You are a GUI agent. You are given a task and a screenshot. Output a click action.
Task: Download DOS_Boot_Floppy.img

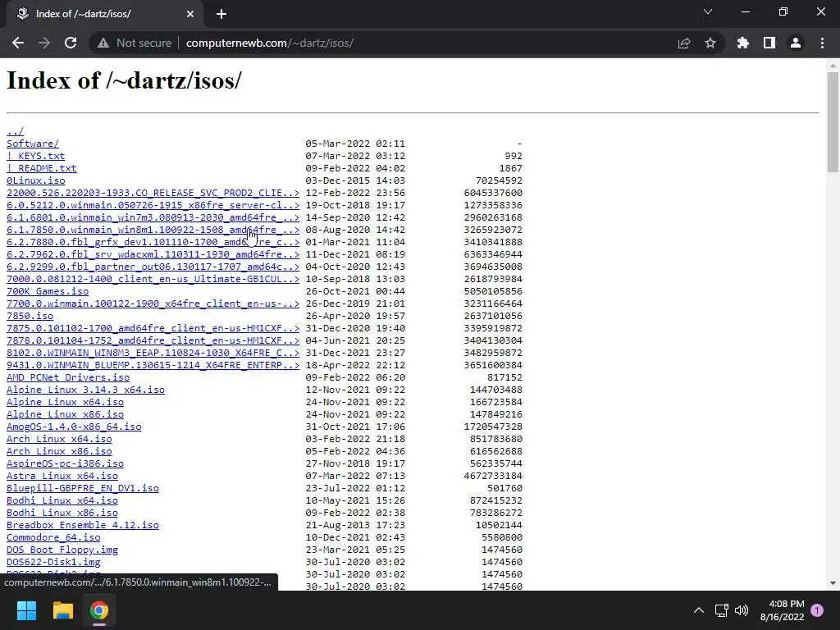tap(62, 550)
